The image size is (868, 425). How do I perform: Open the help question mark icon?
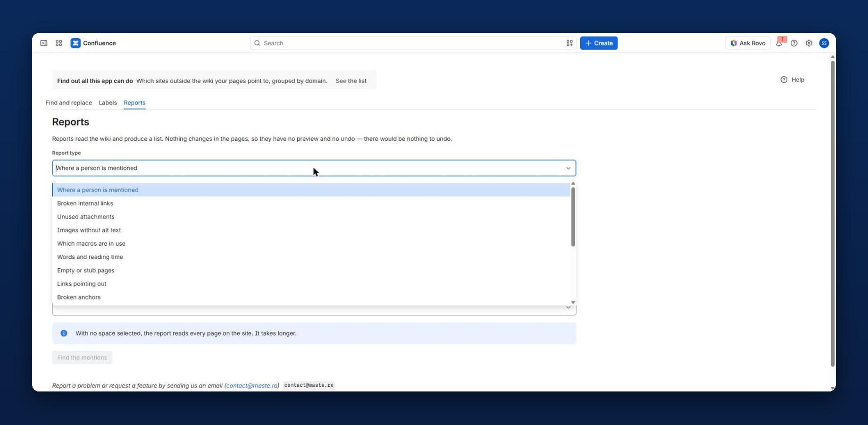pos(794,43)
